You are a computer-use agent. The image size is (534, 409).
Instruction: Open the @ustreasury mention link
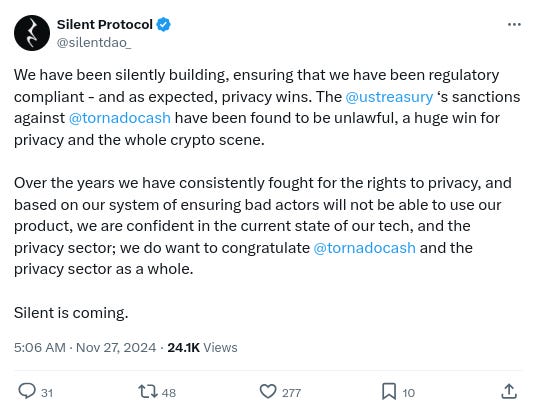pos(389,97)
